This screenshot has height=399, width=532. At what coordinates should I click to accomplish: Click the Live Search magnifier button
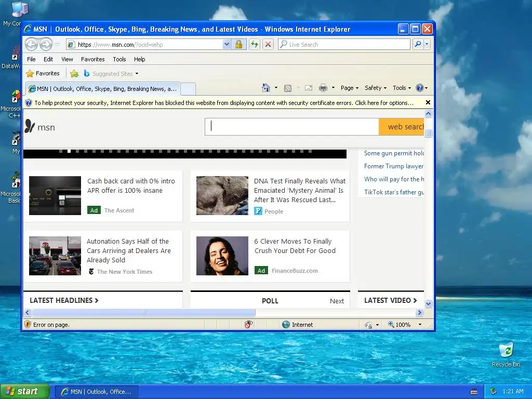click(x=418, y=44)
